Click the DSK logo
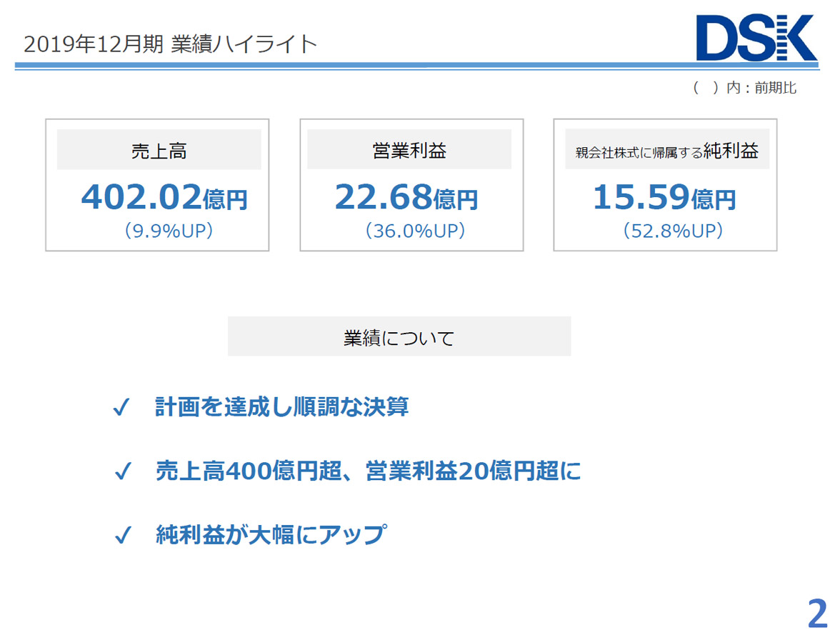Image resolution: width=840 pixels, height=630 pixels. pos(756,37)
